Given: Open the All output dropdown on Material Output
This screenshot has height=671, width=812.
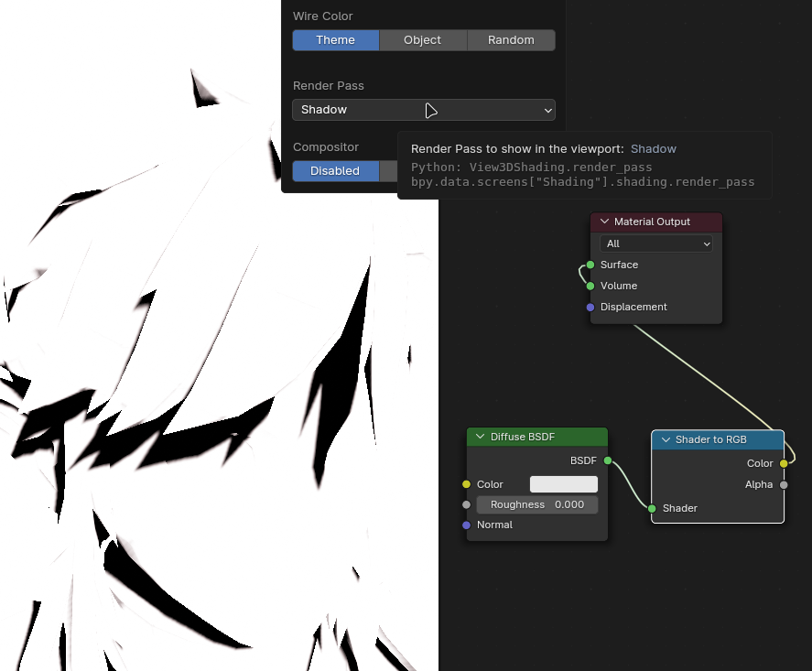Looking at the screenshot, I should coord(655,244).
